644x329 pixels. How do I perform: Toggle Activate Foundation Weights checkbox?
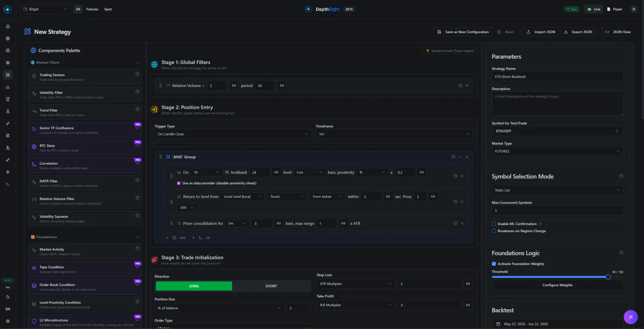pyautogui.click(x=494, y=264)
